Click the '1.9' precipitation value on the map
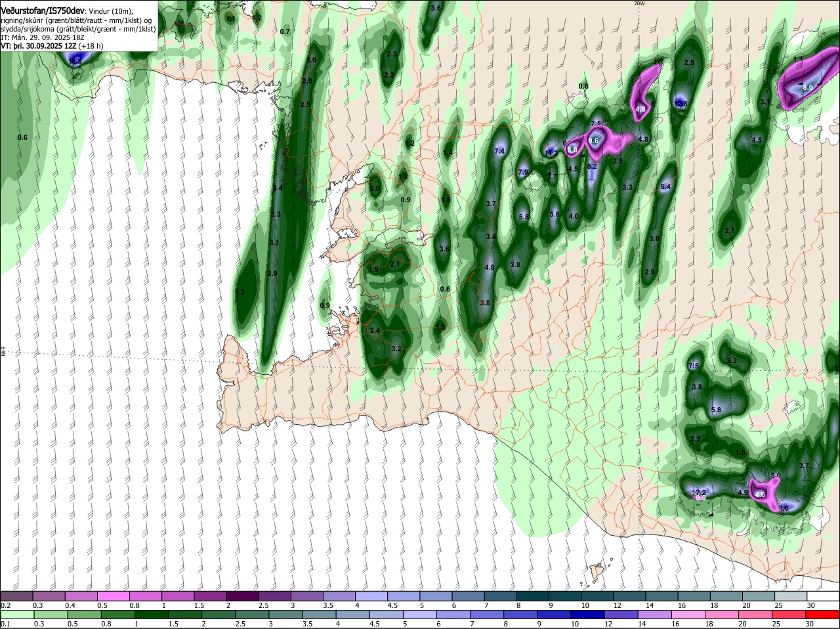Image resolution: width=840 pixels, height=629 pixels. click(x=374, y=270)
